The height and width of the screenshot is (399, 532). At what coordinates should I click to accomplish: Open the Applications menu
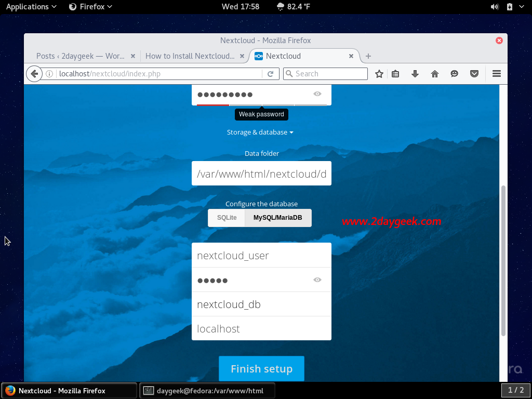(x=31, y=6)
